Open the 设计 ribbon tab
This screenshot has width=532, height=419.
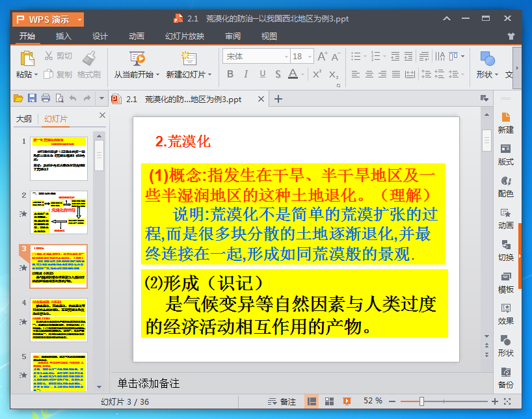tap(100, 36)
